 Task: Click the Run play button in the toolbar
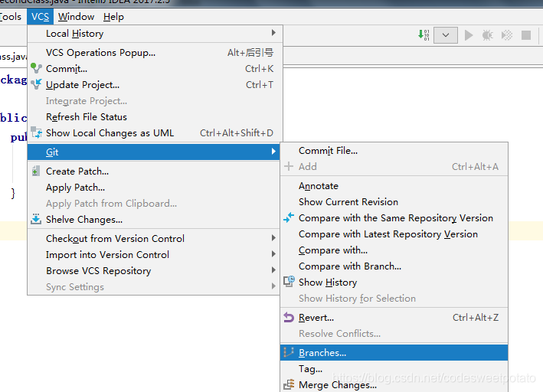[x=469, y=35]
